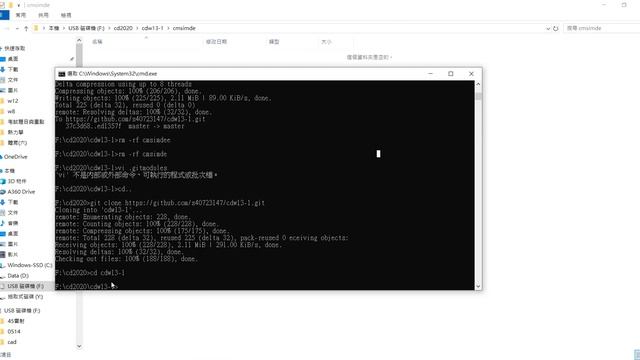
Task: Click the 'cd cdw13-1' command line in cmd
Action: (x=90, y=273)
